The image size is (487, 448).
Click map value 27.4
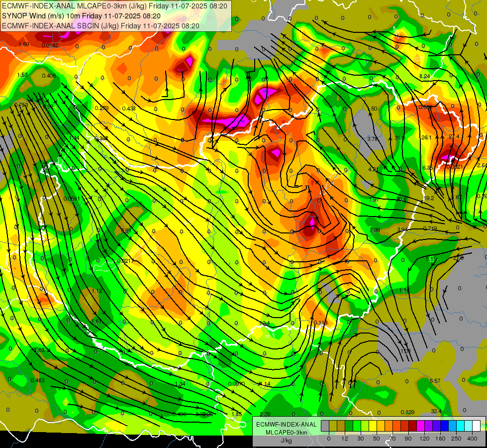pos(454,136)
